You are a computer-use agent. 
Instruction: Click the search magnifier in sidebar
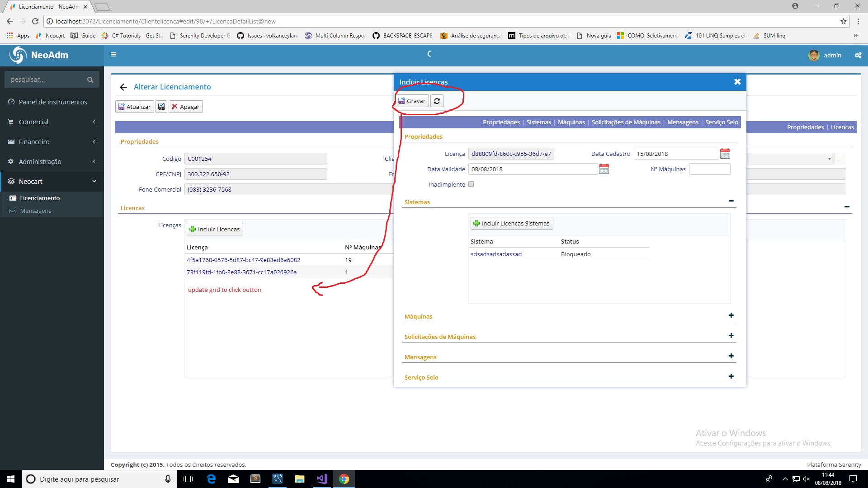[x=90, y=79]
